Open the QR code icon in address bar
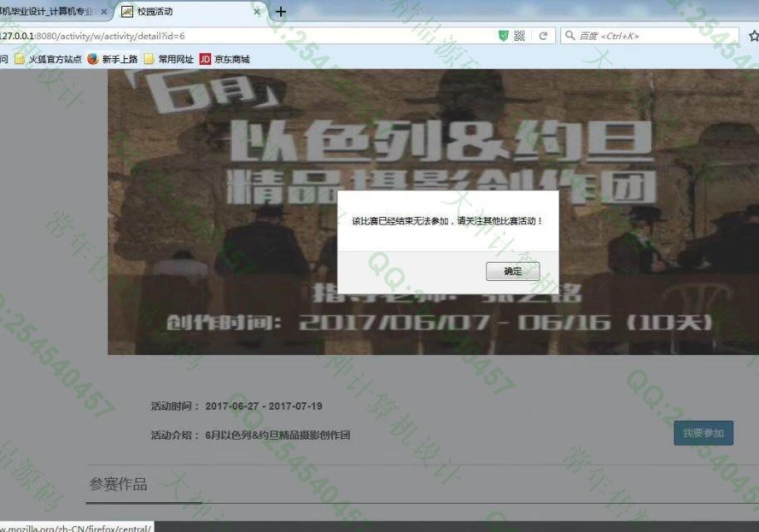 pyautogui.click(x=520, y=36)
